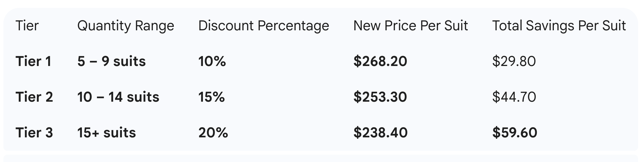Select the Tier 1 row label

(33, 61)
